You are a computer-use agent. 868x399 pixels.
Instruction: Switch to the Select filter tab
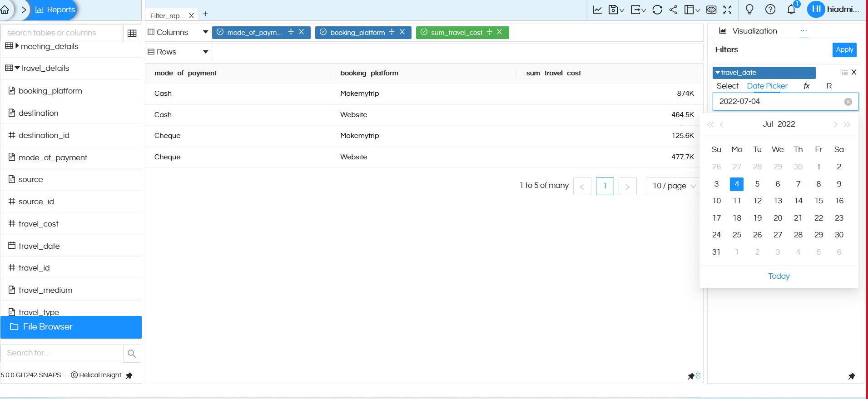coord(728,86)
